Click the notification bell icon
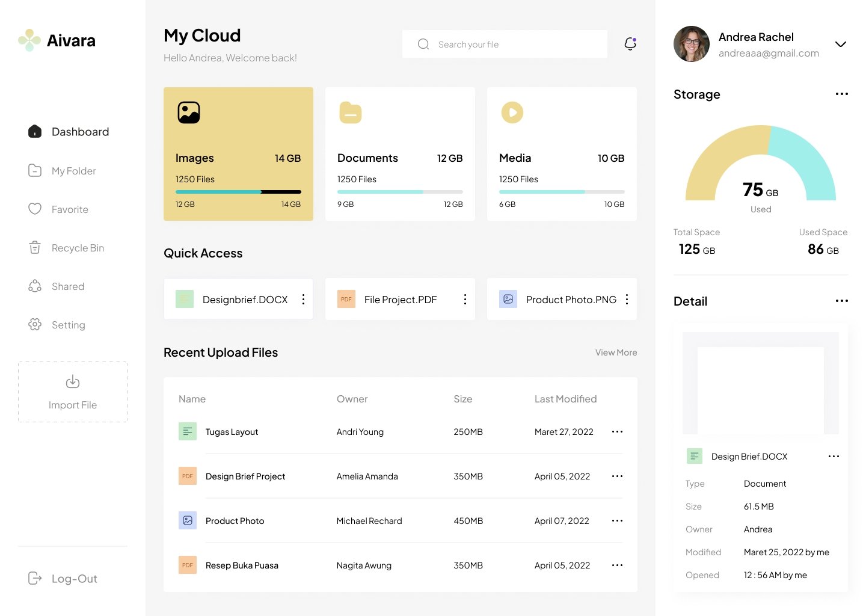 (630, 44)
